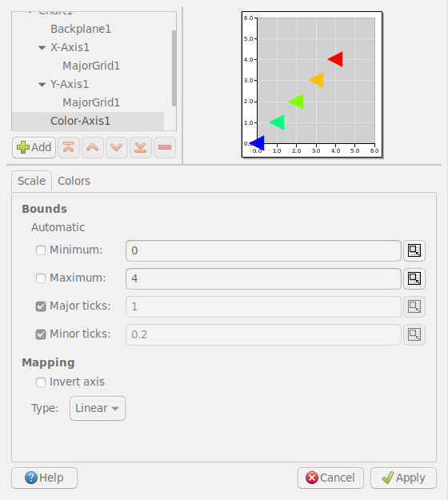The width and height of the screenshot is (448, 500).
Task: Click the Maximum value input field
Action: [263, 278]
